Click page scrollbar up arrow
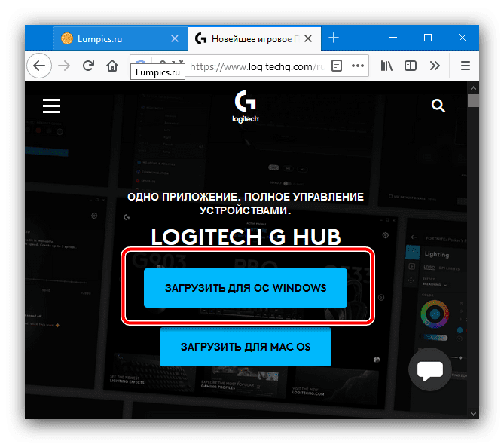504x444 pixels. (x=473, y=87)
